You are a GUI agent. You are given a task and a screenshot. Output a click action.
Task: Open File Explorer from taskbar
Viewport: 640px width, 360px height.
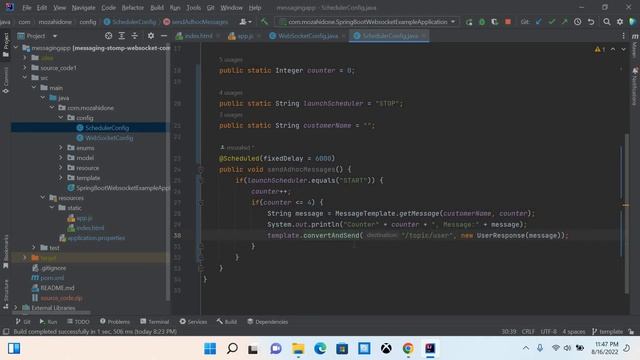click(298, 349)
